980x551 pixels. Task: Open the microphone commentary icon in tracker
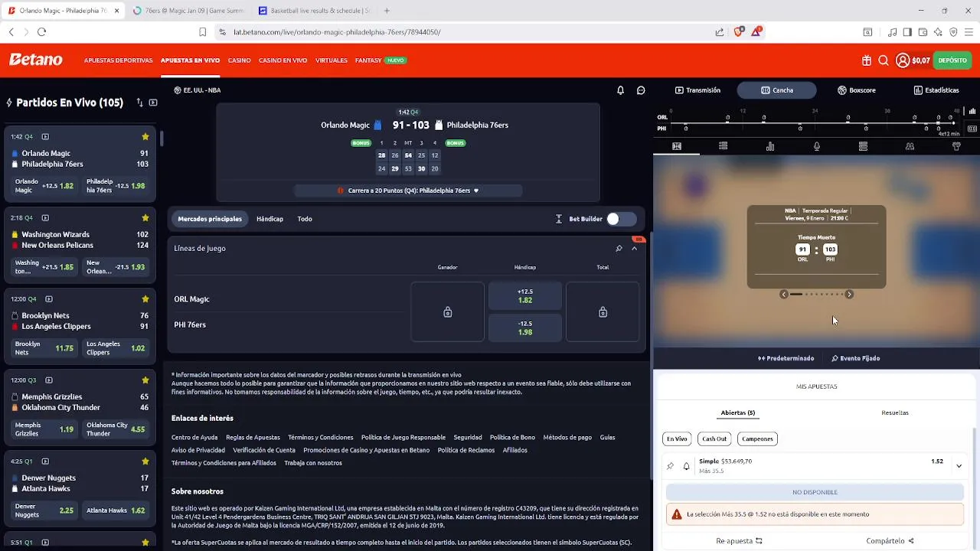tap(817, 146)
